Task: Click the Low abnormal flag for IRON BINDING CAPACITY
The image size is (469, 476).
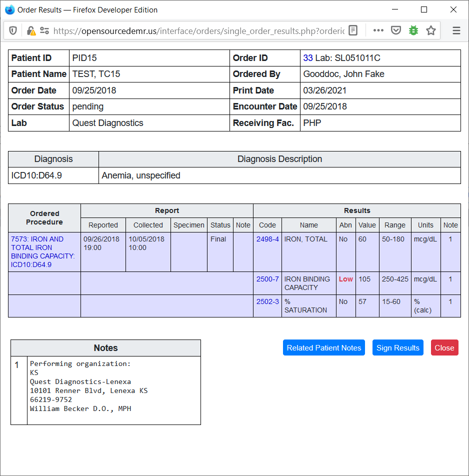Action: point(345,279)
